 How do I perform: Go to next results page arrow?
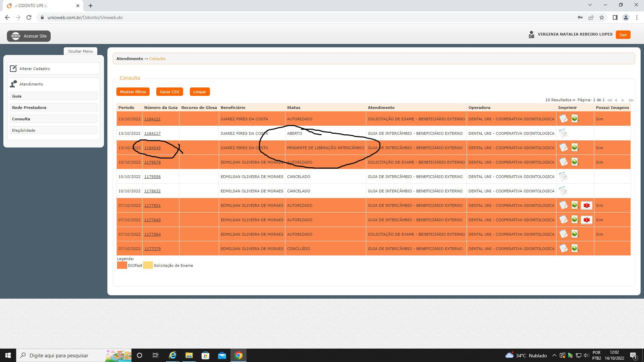(x=623, y=100)
